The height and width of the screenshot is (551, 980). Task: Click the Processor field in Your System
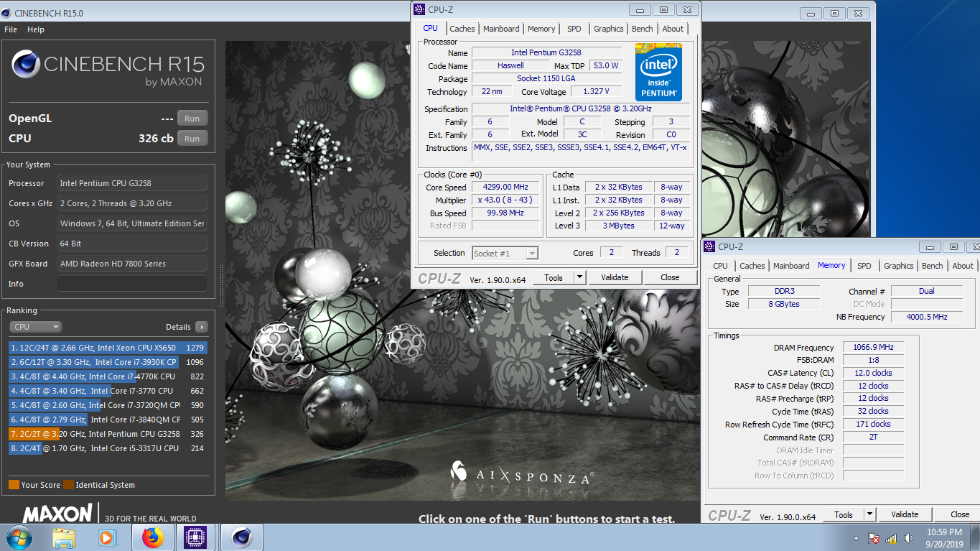132,183
